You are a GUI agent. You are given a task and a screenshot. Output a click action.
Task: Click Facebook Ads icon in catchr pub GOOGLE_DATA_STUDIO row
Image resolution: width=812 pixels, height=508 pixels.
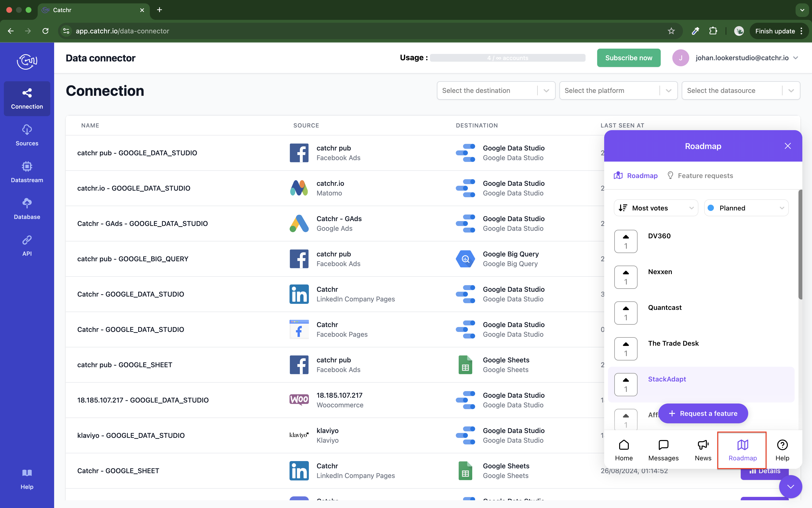point(299,153)
